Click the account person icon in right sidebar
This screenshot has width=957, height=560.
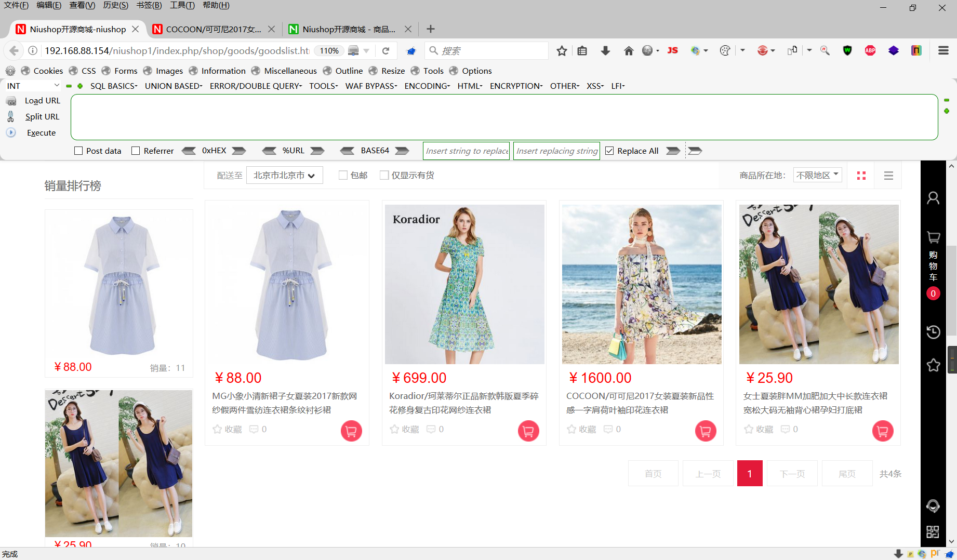[x=933, y=198]
